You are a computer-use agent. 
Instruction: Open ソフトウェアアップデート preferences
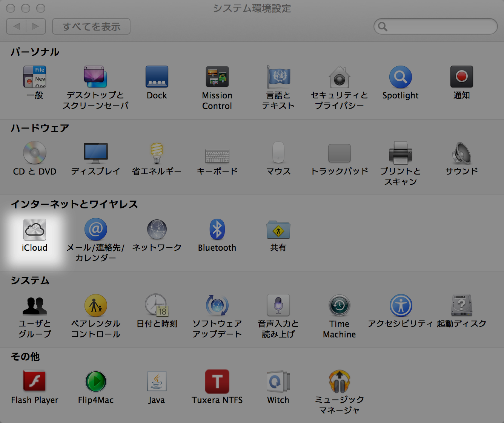[x=217, y=305]
